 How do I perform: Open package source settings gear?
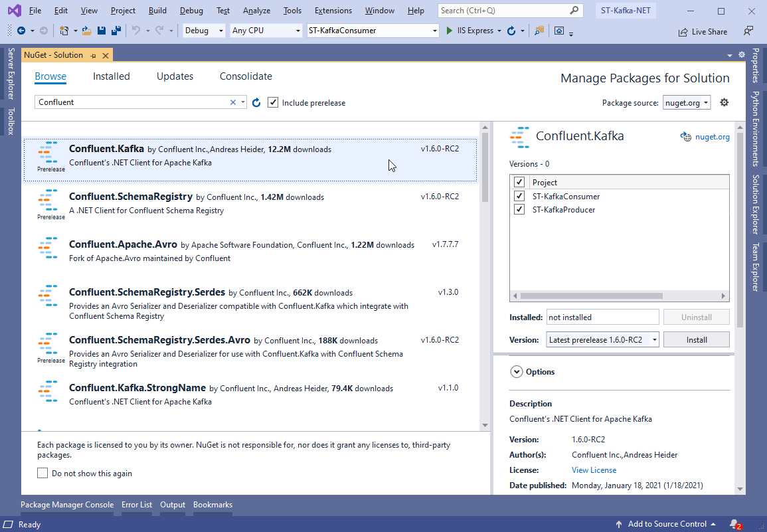pos(724,102)
